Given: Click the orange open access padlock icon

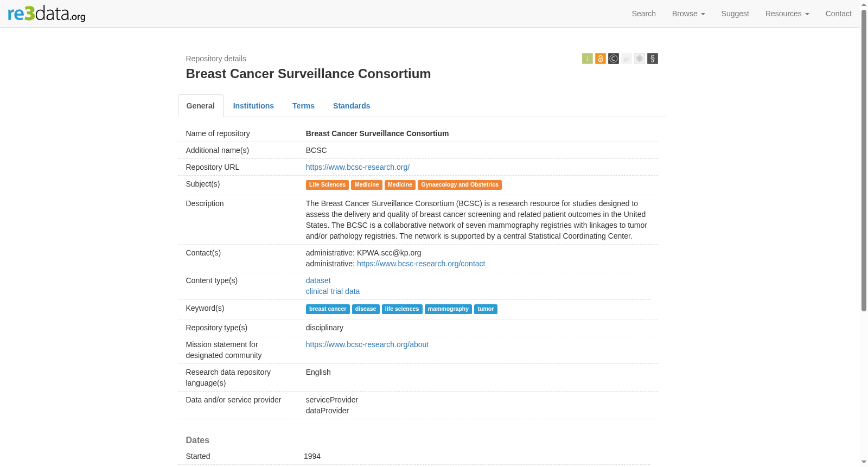Looking at the screenshot, I should (600, 59).
